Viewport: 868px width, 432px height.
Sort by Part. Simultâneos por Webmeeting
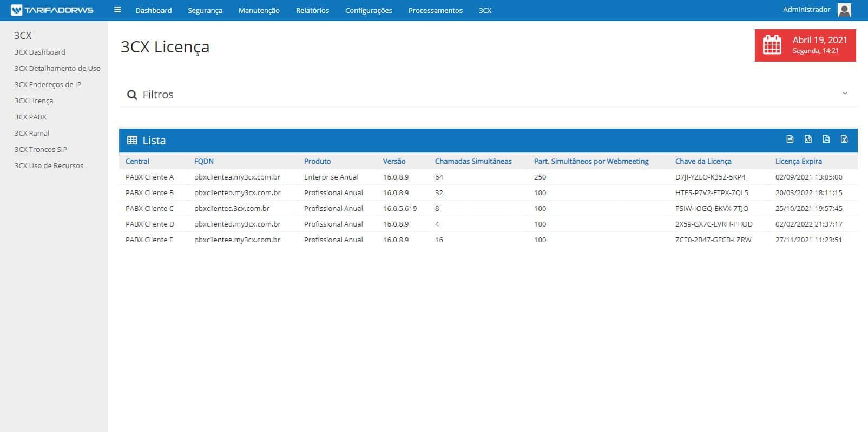591,161
